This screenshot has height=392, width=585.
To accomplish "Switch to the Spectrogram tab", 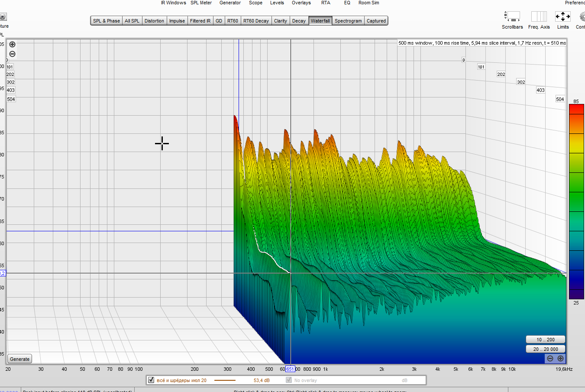I will 348,21.
